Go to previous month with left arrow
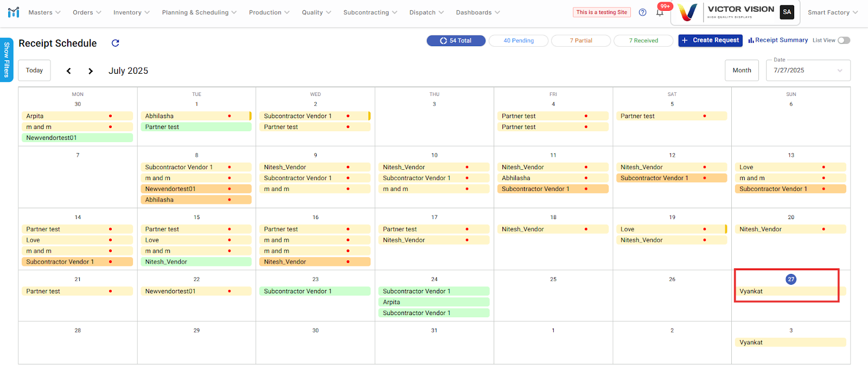The image size is (868, 378). [68, 71]
